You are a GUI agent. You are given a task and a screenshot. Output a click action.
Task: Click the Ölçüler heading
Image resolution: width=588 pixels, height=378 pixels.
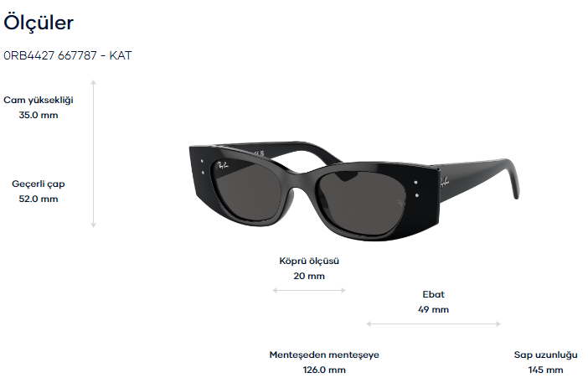39,23
